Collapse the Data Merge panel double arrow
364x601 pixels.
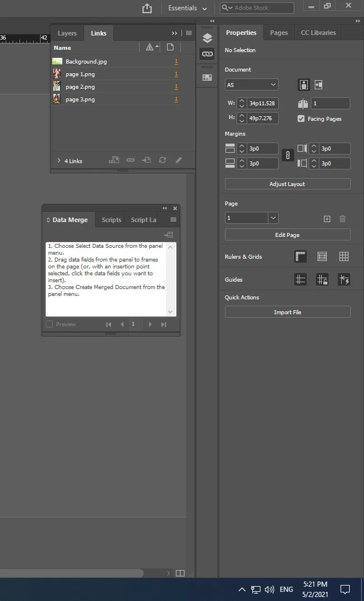pos(165,208)
